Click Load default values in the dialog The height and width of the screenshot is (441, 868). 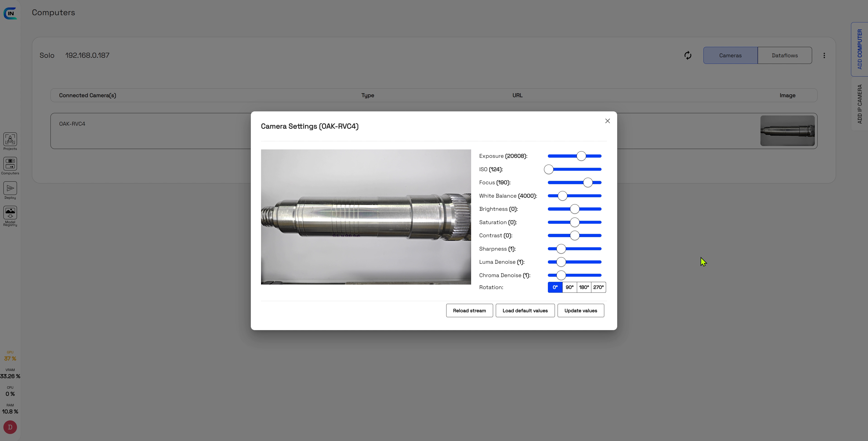(x=525, y=310)
